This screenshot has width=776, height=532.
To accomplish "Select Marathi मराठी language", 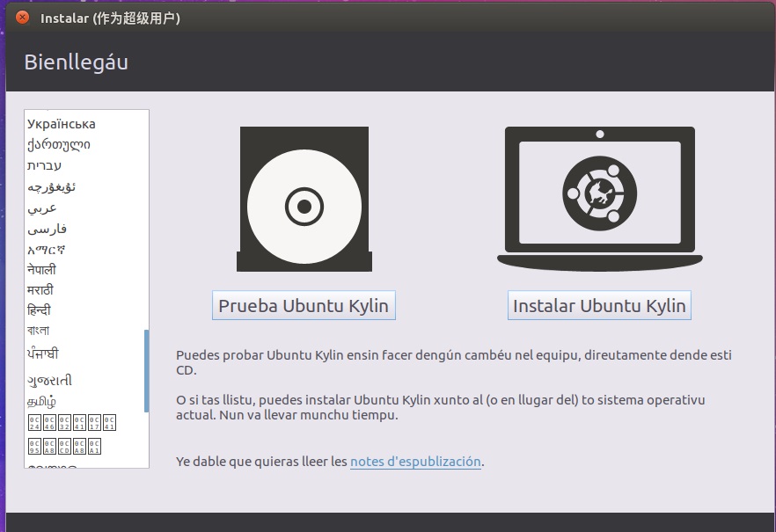I will (x=41, y=290).
